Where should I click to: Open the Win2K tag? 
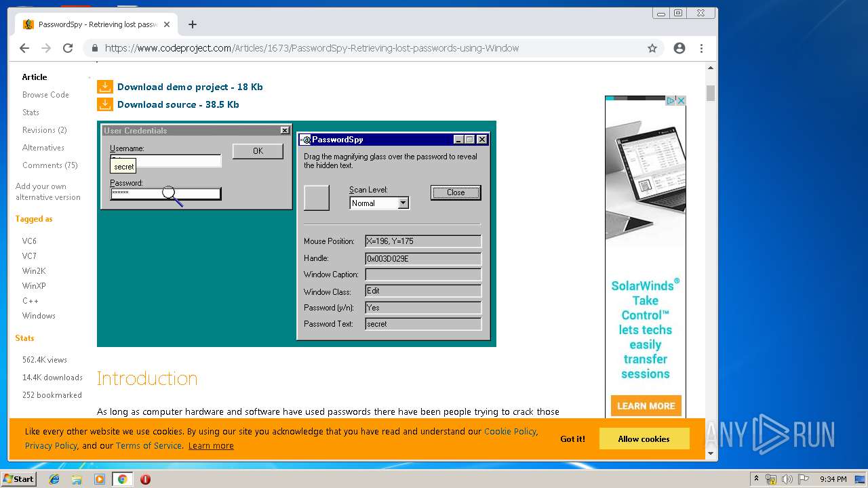pyautogui.click(x=34, y=271)
